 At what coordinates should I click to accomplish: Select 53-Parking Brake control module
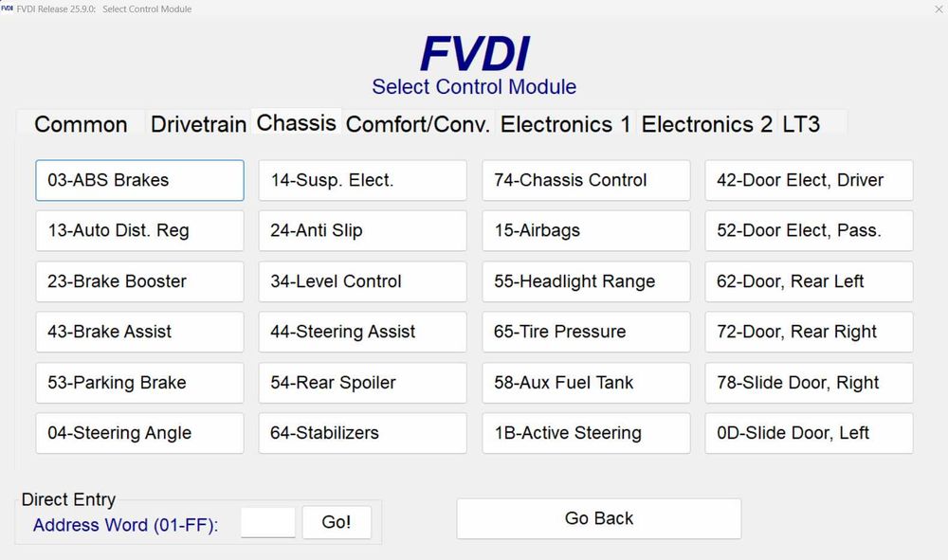coord(139,383)
